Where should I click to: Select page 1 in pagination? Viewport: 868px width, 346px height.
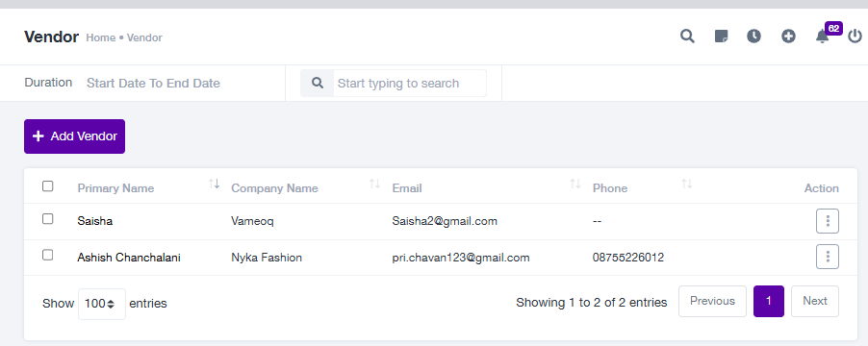tap(769, 301)
